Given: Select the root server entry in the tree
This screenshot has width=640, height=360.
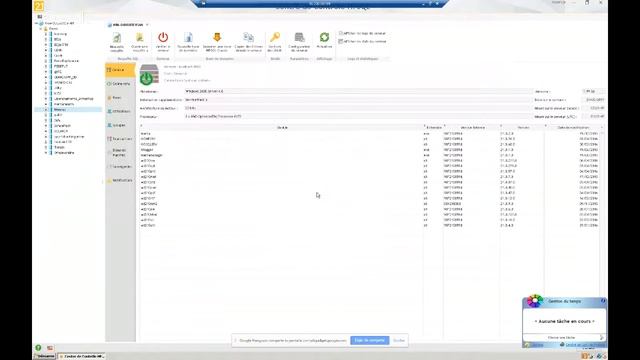Looking at the screenshot, I should pyautogui.click(x=61, y=24).
